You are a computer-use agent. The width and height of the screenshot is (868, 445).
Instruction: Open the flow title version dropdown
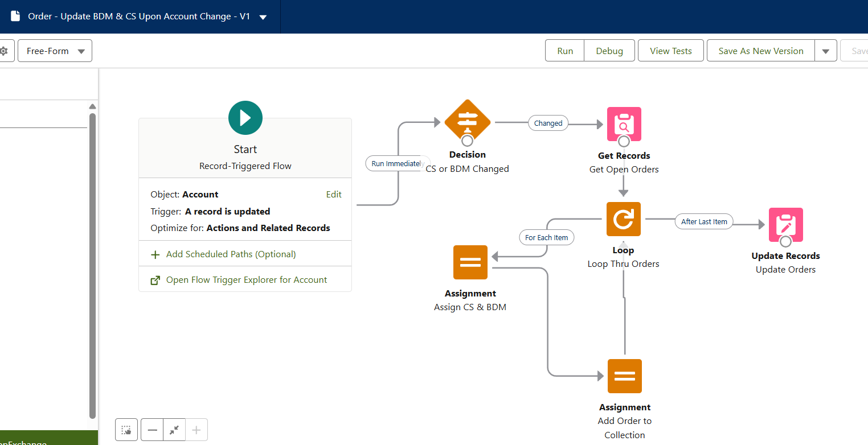[263, 17]
